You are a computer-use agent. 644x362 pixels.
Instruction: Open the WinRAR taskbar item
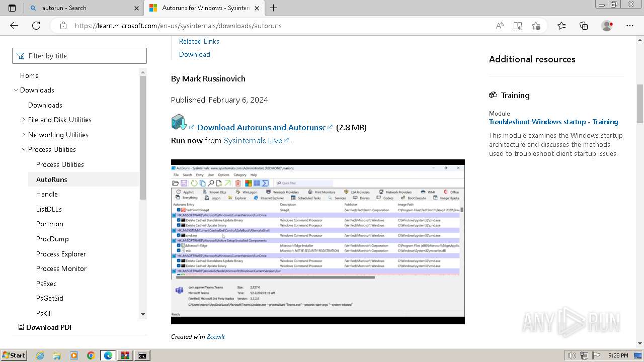tap(125, 355)
